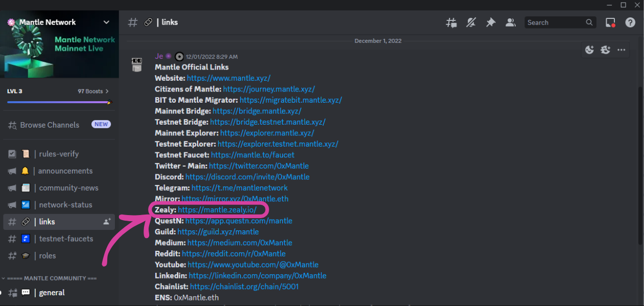Open the Testnet Explorer link
Viewport: 644px width, 306px height.
[x=278, y=144]
